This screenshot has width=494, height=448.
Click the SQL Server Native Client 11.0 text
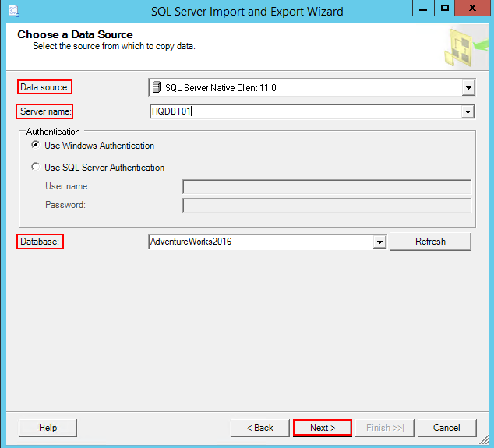[221, 87]
